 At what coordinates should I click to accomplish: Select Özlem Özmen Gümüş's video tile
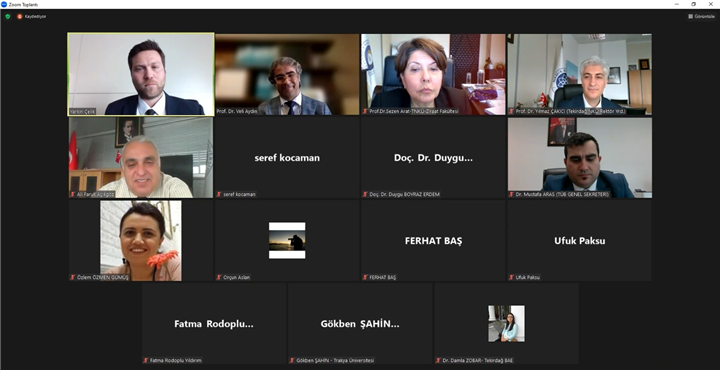[x=141, y=241]
